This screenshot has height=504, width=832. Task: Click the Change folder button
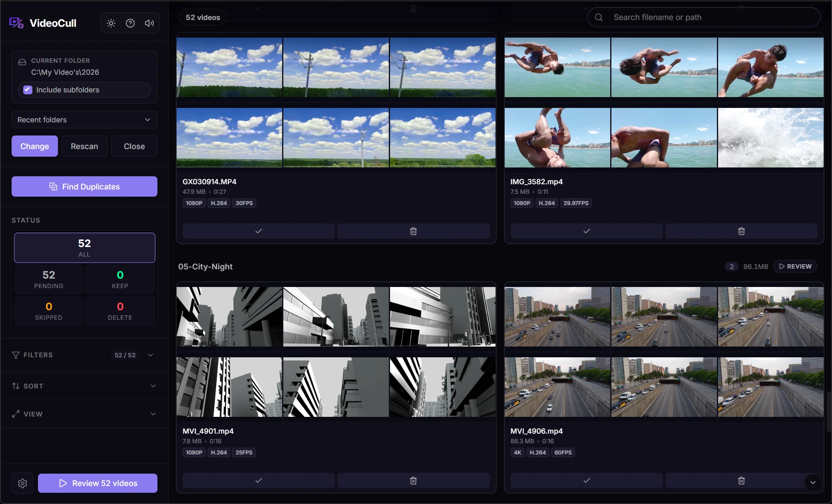click(x=35, y=146)
